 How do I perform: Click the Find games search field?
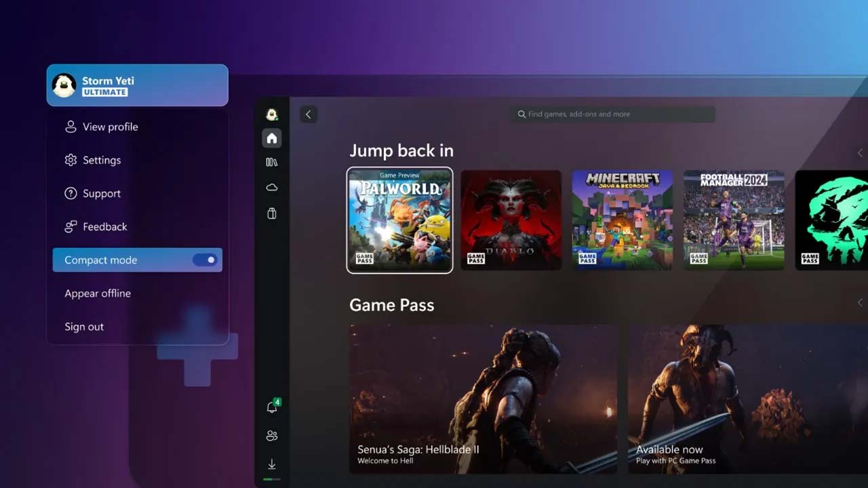tap(612, 115)
